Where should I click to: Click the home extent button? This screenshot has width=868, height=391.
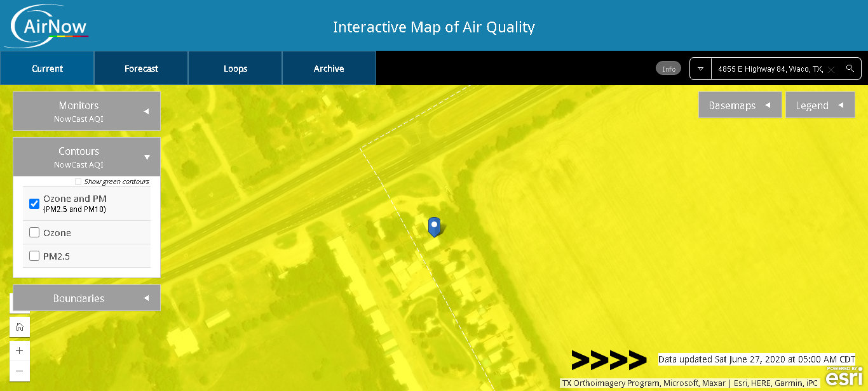click(20, 327)
